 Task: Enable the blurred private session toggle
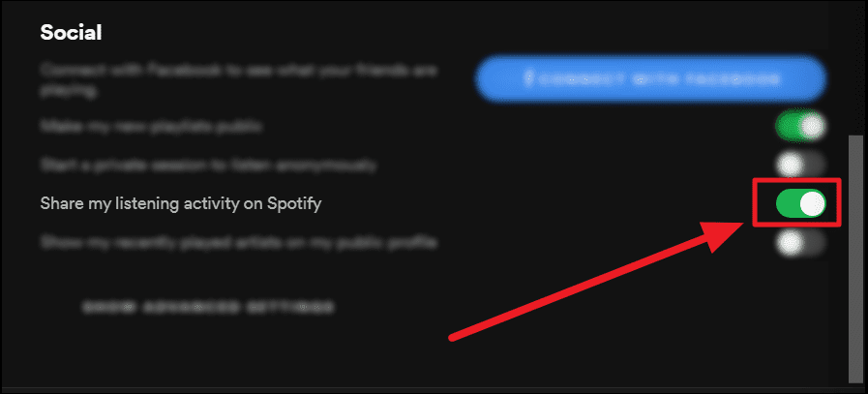(801, 166)
